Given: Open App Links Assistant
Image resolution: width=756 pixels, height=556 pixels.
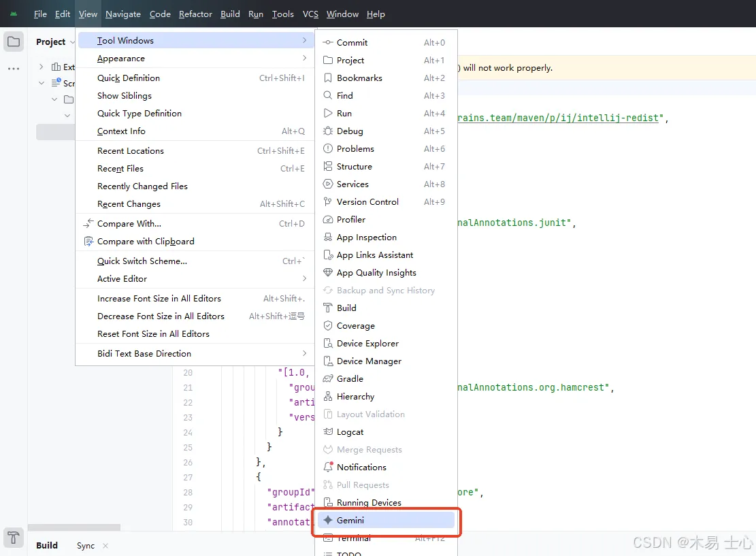Looking at the screenshot, I should (x=386, y=255).
